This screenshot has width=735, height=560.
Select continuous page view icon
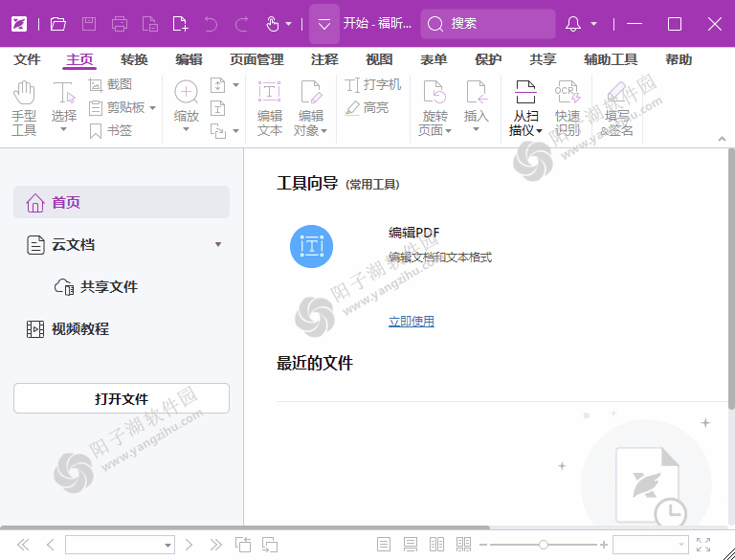tap(411, 545)
